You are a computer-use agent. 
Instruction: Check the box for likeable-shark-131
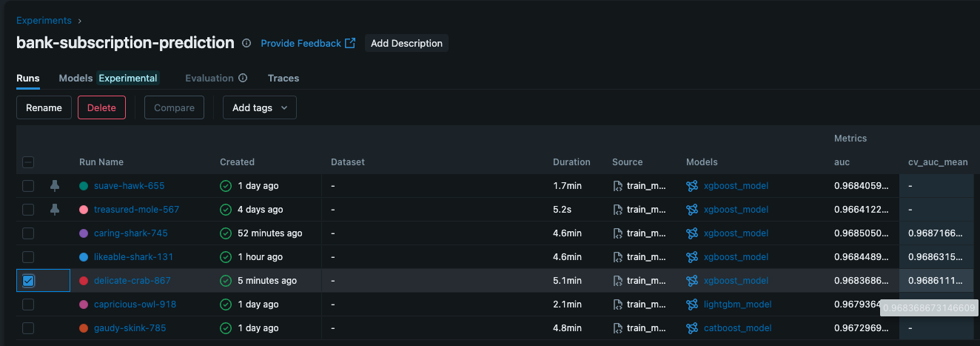(x=28, y=257)
